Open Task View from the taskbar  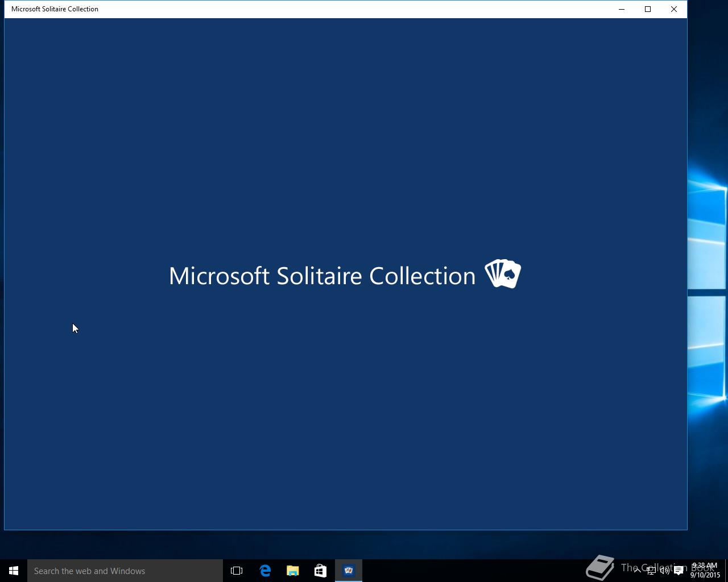pos(237,571)
